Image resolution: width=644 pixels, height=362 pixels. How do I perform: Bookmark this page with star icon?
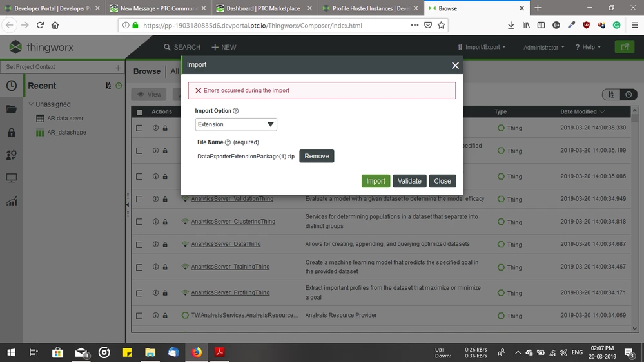[441, 26]
